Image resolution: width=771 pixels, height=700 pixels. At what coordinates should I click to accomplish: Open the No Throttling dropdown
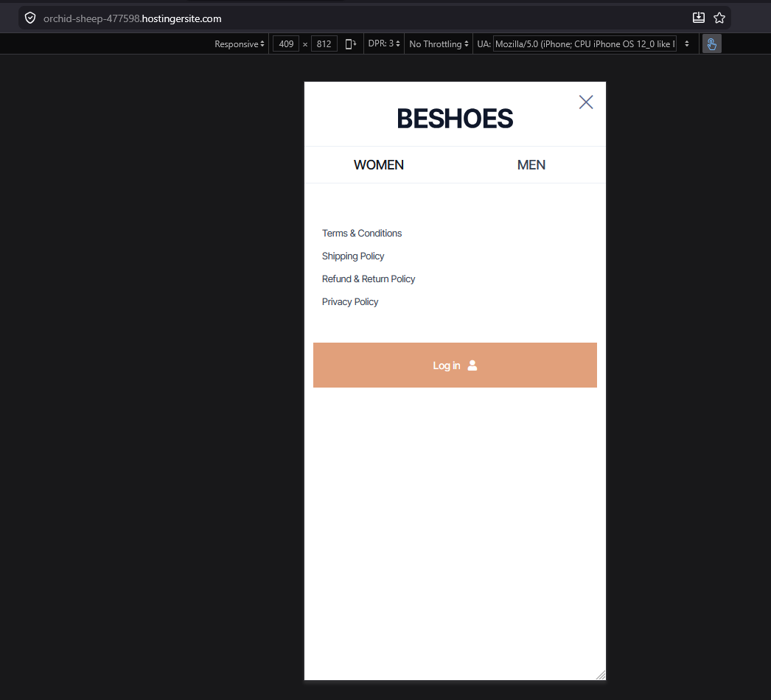click(x=439, y=44)
